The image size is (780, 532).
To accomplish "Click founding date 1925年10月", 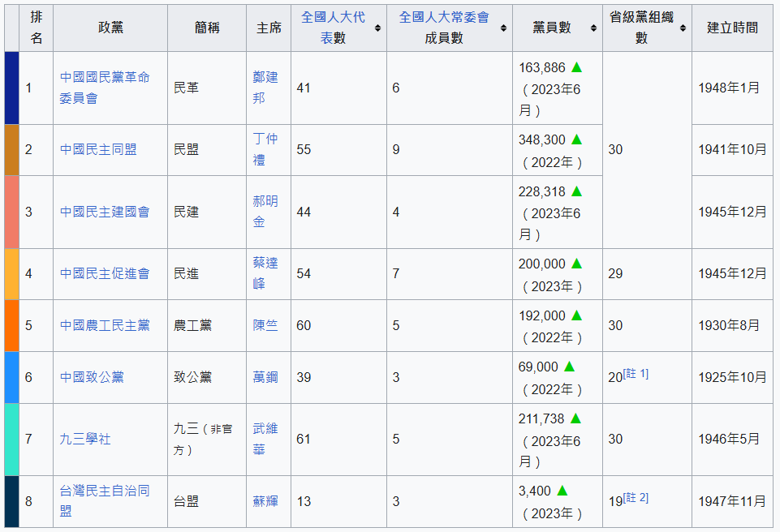I will (732, 377).
